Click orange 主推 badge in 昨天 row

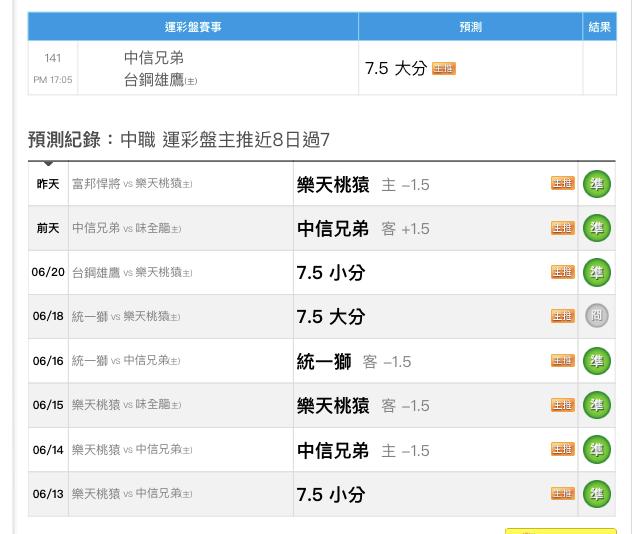(563, 184)
